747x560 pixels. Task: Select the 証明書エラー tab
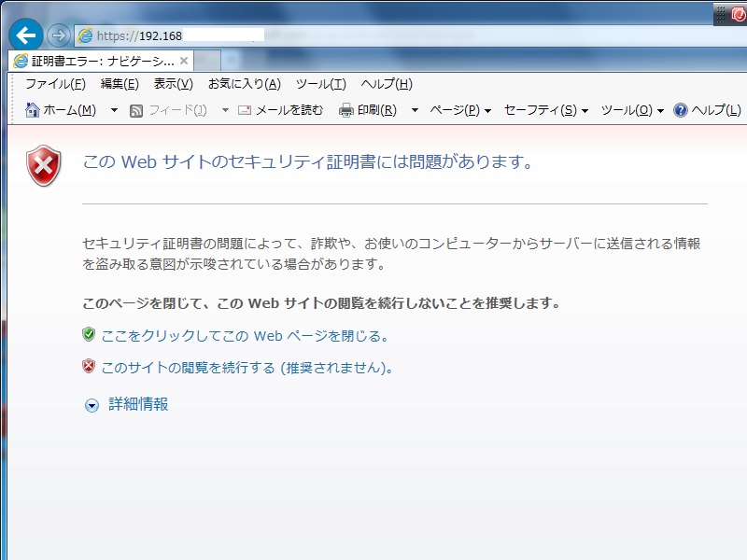[x=102, y=61]
